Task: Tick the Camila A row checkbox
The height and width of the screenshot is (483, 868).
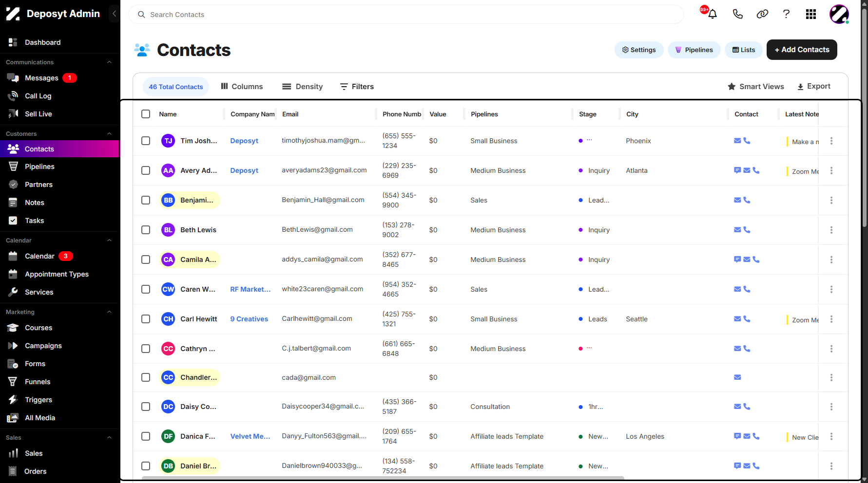Action: click(146, 260)
